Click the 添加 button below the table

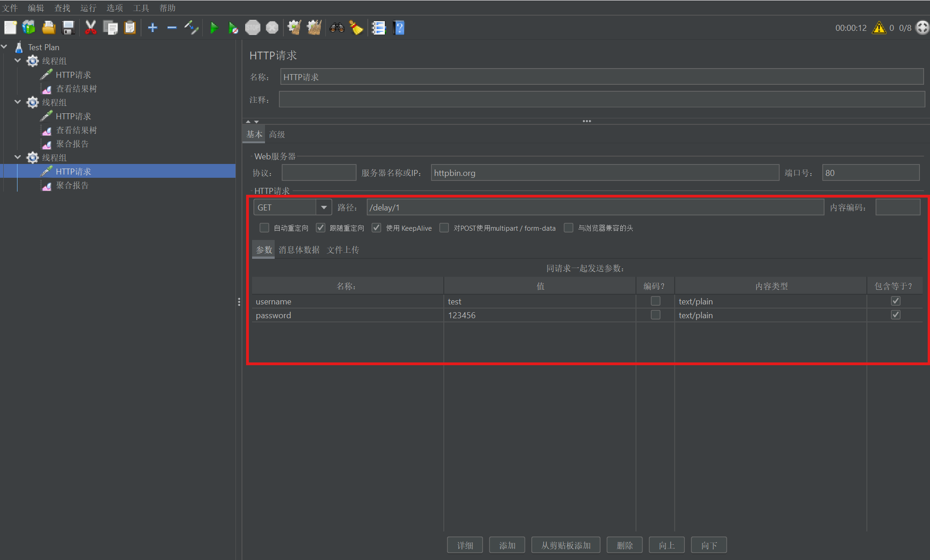(507, 545)
